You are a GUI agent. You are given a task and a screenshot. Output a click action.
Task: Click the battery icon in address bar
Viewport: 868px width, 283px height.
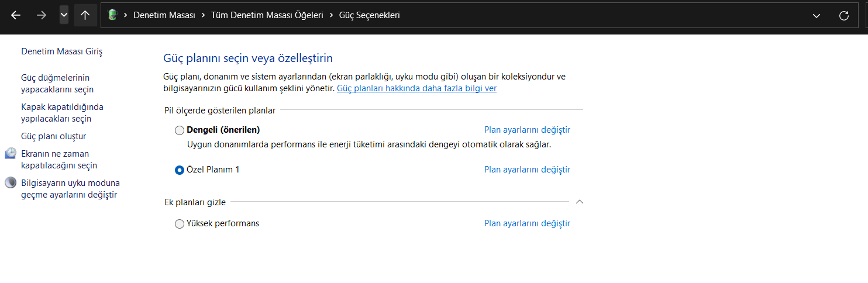(x=113, y=15)
